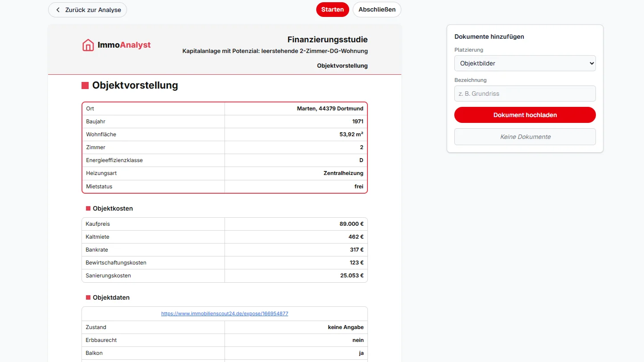Select the Objektvorstellung main heading
Image resolution: width=644 pixels, height=362 pixels.
pos(135,85)
